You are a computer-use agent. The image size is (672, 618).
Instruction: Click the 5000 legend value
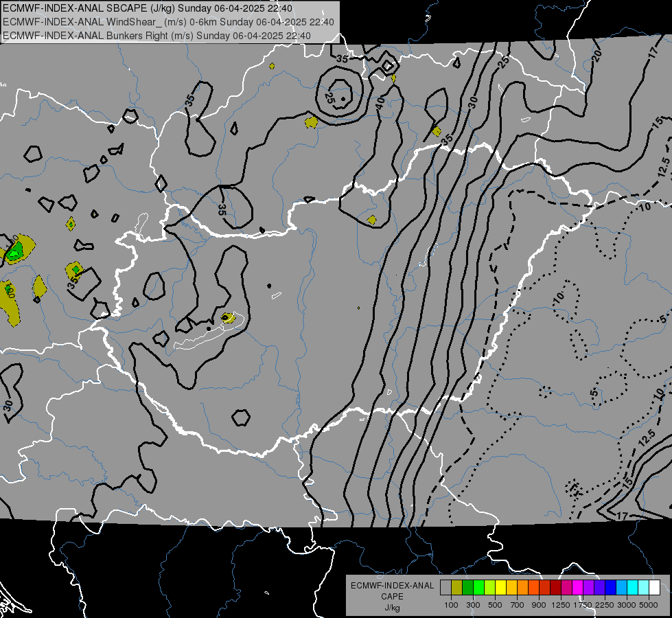coord(649,605)
